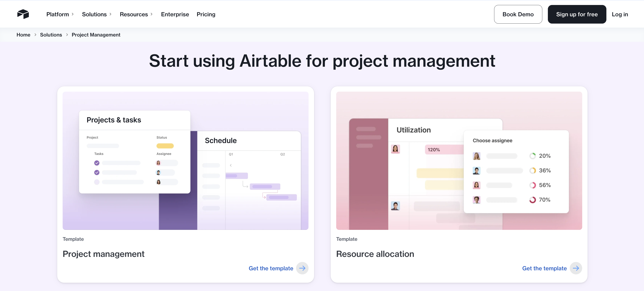Click the assignee avatar on the first task row
Viewport: 644px width, 291px height.
[159, 163]
